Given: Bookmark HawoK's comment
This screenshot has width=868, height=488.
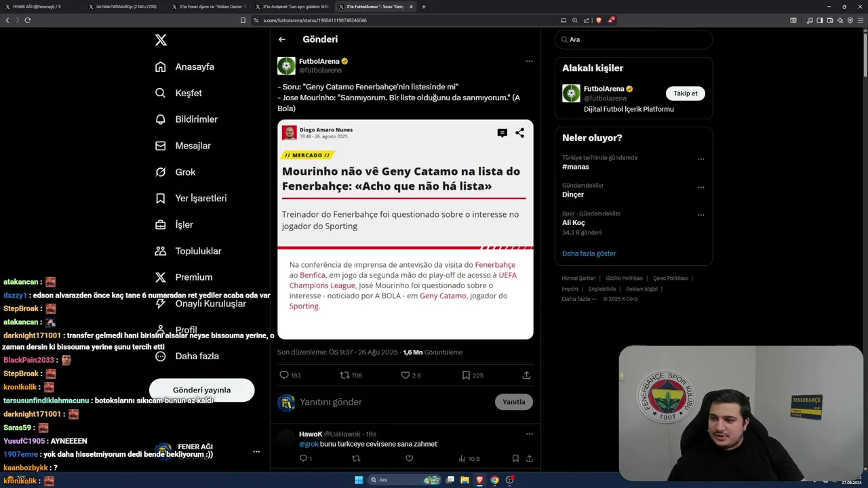Looking at the screenshot, I should pos(515,458).
